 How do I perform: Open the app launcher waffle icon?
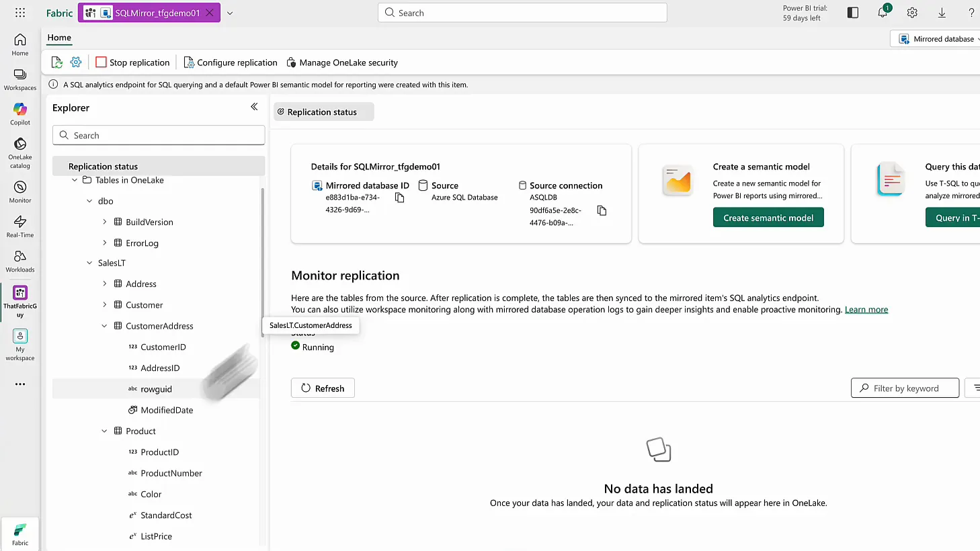point(20,13)
